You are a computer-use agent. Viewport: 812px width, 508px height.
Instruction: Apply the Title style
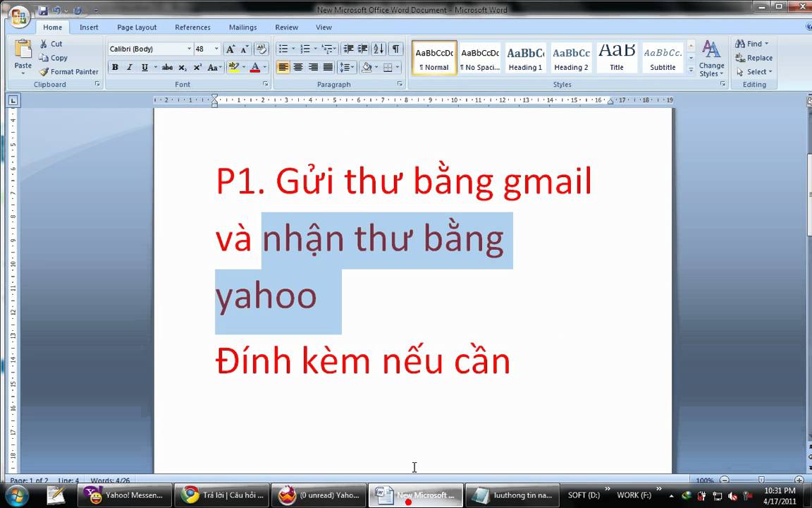(617, 58)
